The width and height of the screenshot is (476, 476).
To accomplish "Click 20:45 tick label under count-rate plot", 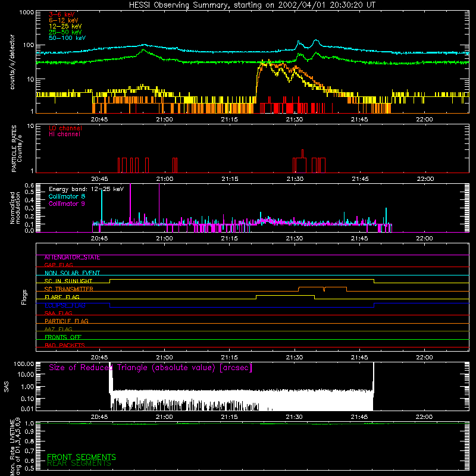I will (x=99, y=120).
